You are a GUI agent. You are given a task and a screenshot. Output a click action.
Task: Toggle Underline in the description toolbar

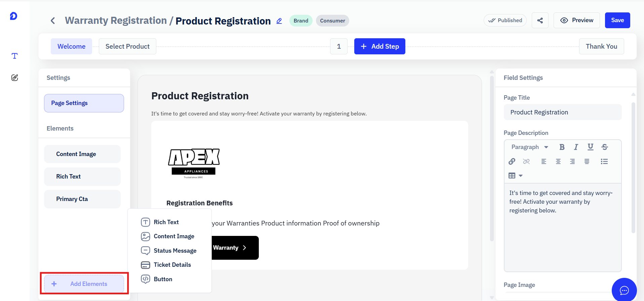click(x=590, y=147)
